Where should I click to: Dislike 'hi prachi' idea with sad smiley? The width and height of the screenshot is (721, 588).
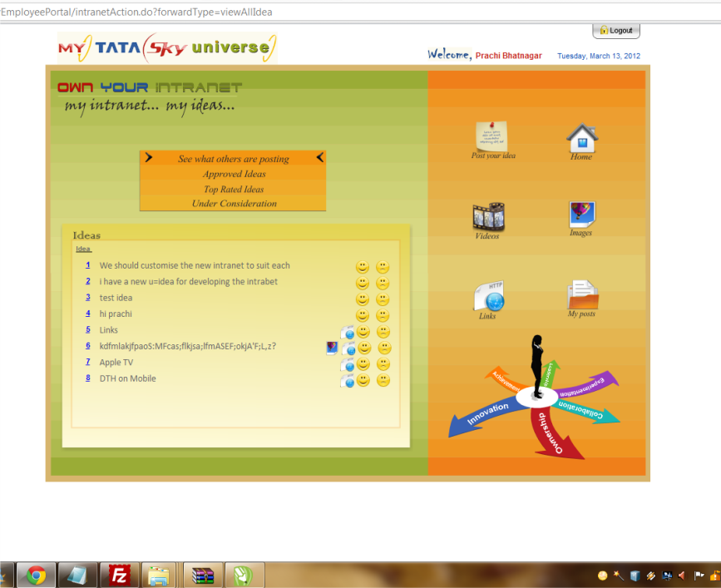(383, 315)
